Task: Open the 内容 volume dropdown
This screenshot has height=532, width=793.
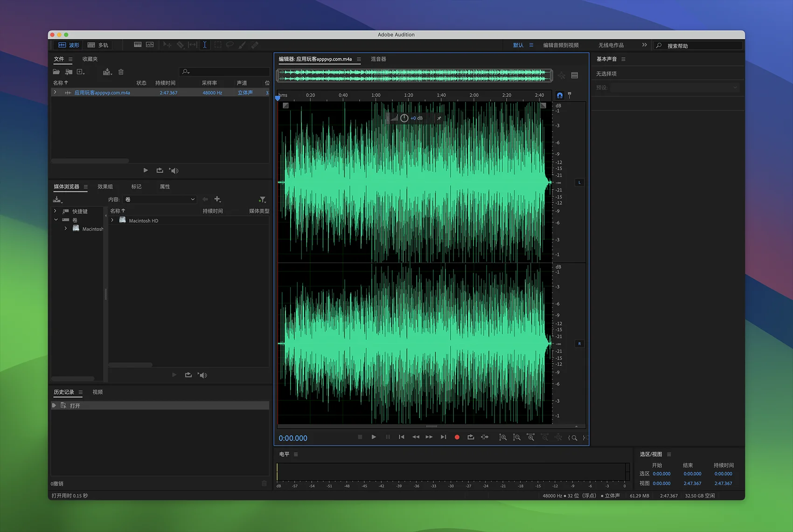Action: [160, 200]
